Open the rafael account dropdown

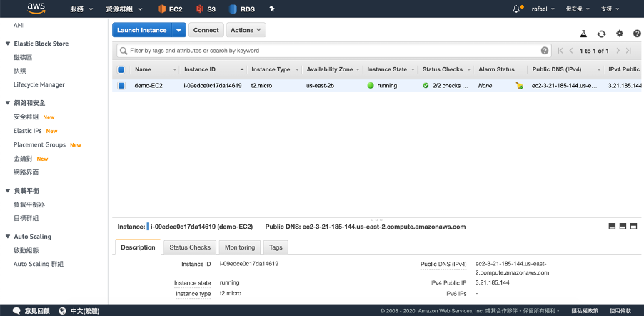(x=543, y=9)
